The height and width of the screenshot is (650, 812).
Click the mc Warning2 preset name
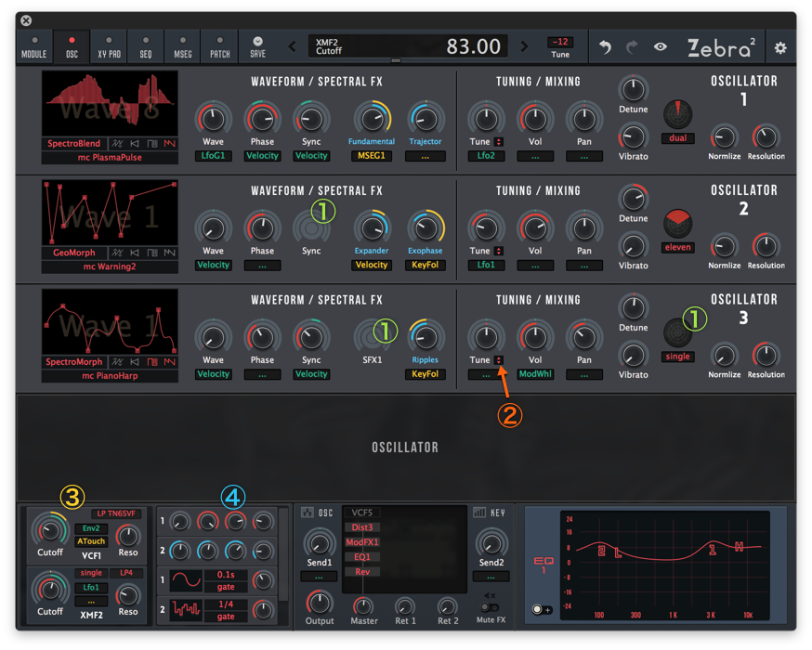click(x=110, y=266)
